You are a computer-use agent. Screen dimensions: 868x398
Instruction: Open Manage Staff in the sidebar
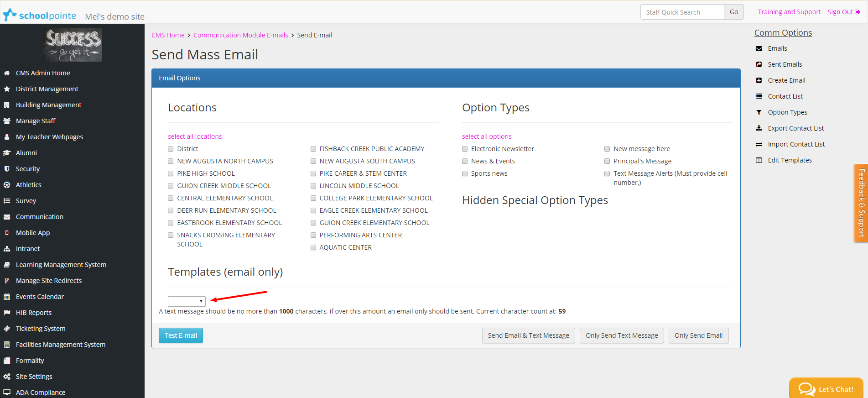35,121
